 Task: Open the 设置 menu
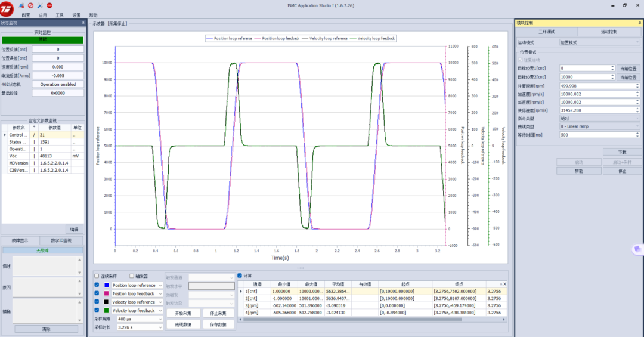point(76,15)
